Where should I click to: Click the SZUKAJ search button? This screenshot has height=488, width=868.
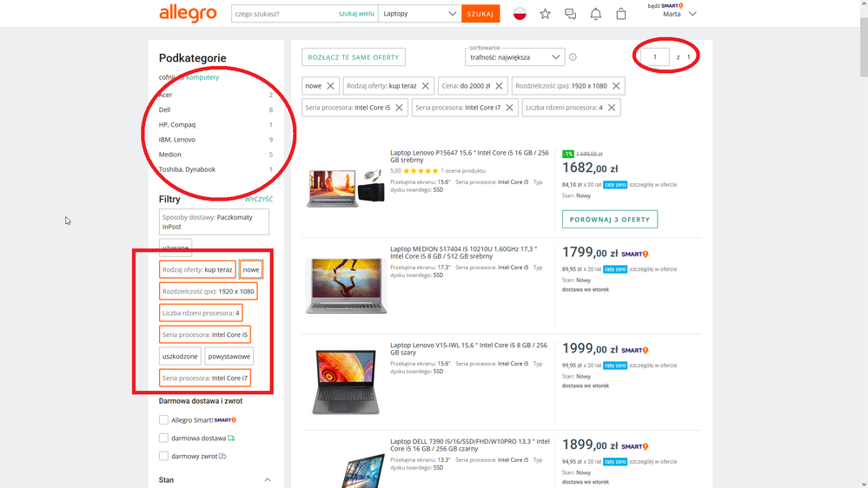point(480,14)
